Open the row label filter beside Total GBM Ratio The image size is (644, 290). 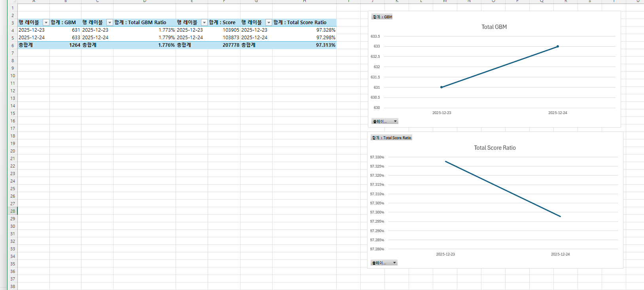tap(110, 23)
